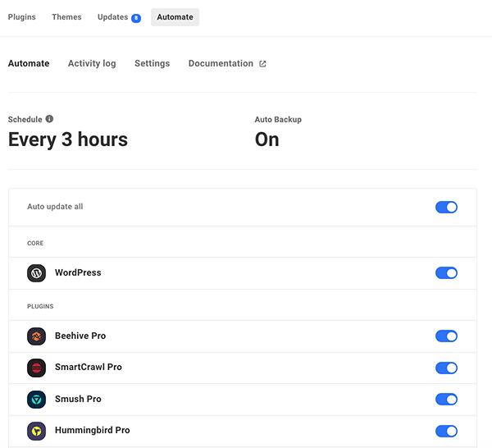Click the Beehive Pro plugin icon
The image size is (492, 448).
tap(36, 336)
